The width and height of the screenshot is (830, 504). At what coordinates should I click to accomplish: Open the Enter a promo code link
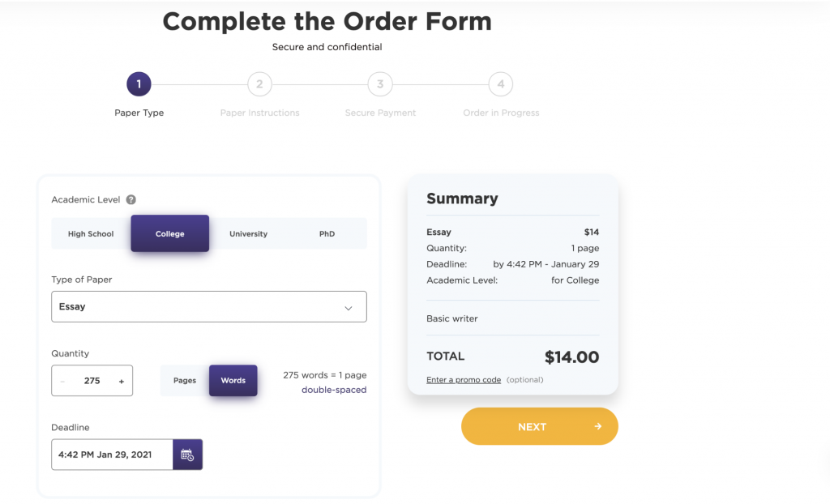(464, 379)
